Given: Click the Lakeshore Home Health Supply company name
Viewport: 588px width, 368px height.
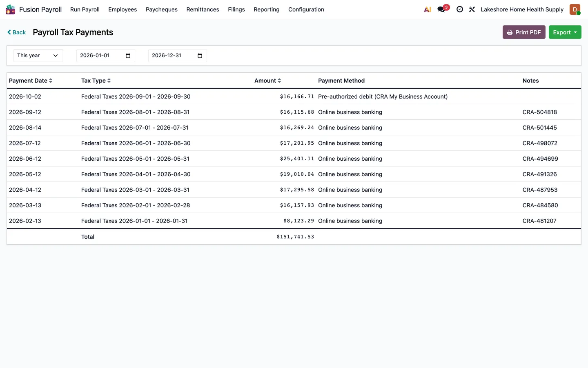Looking at the screenshot, I should pos(522,9).
